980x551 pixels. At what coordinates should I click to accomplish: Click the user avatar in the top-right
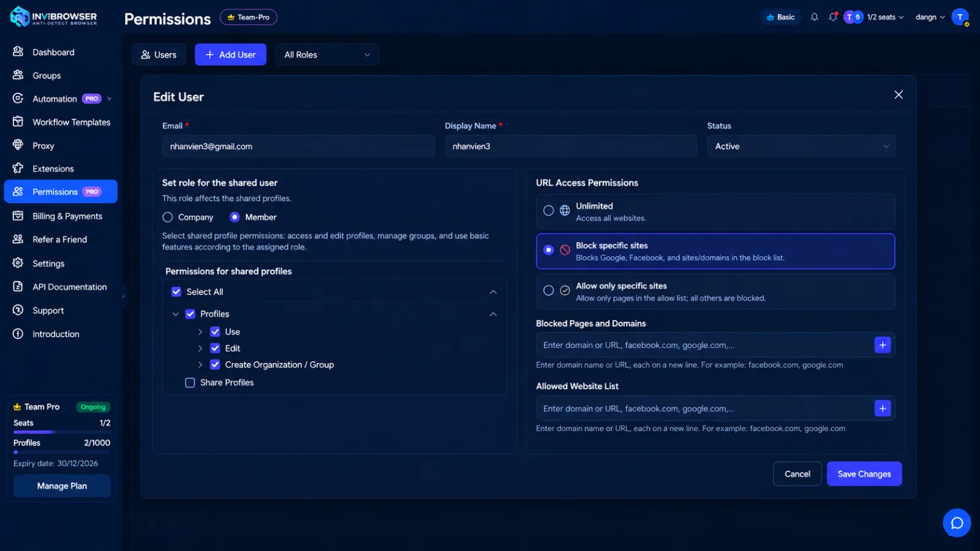pos(960,17)
